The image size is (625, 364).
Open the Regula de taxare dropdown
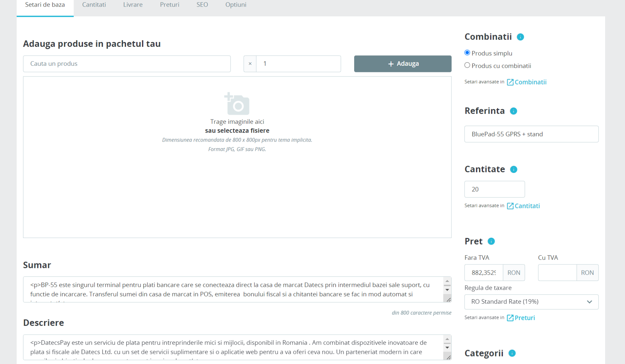[531, 302]
